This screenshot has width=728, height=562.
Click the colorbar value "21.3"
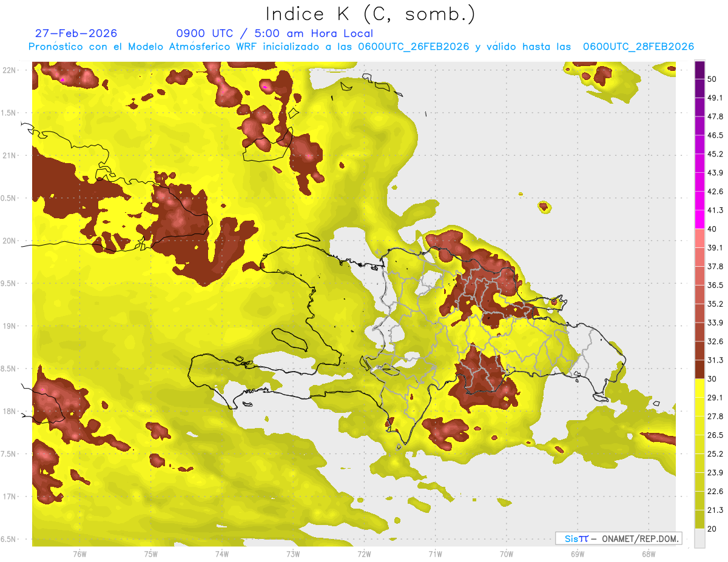point(715,510)
